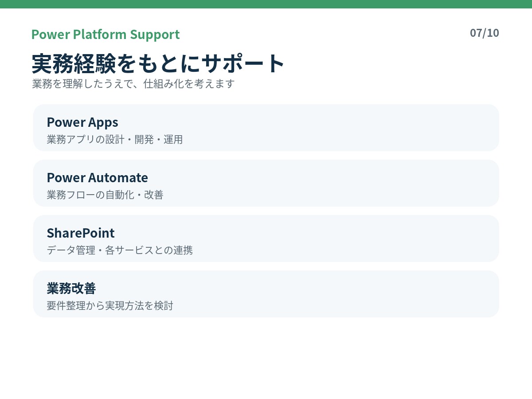Select the text 'データ管理・各サービスとの連携'
532x399 pixels.
(120, 250)
